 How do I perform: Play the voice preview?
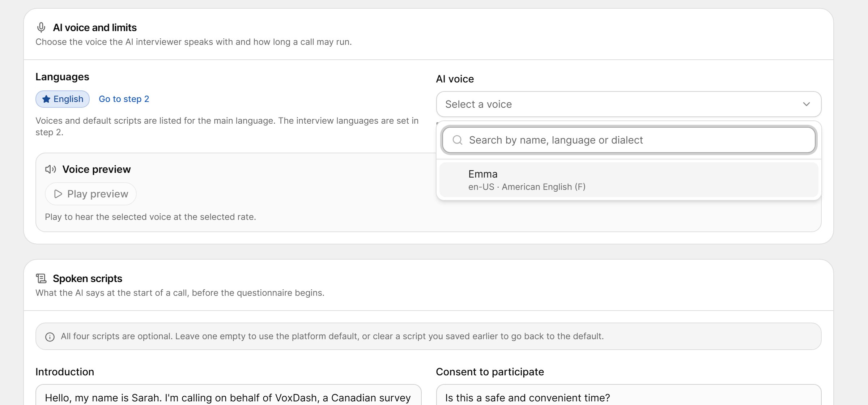coord(91,194)
